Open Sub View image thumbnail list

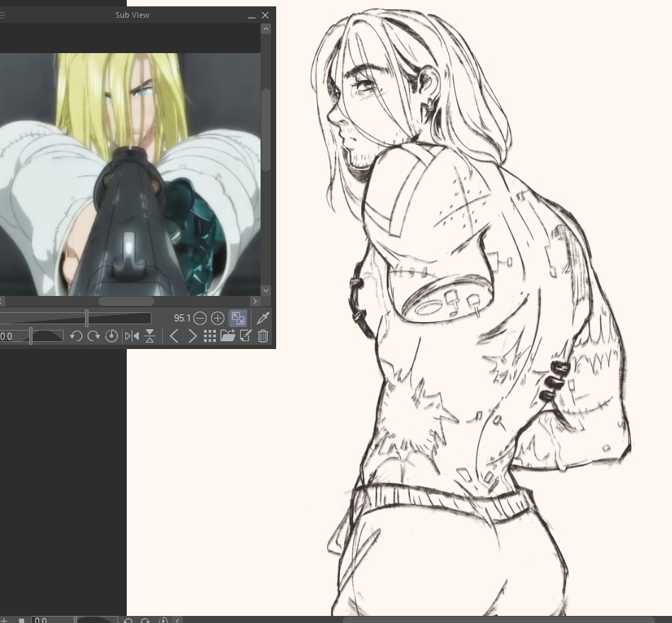point(210,336)
